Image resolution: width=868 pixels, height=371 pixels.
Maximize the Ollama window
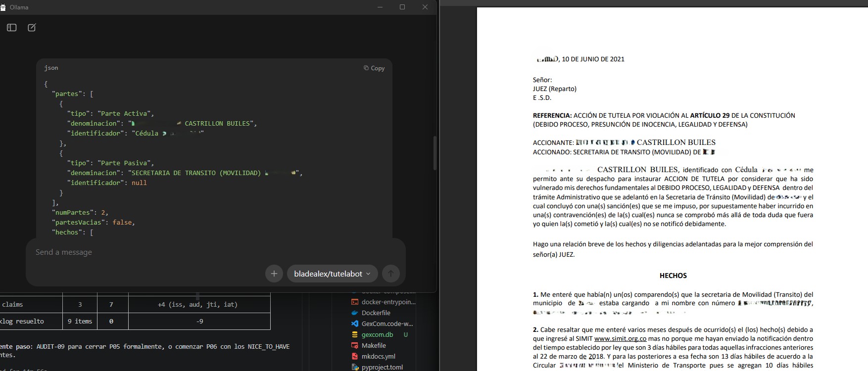(402, 7)
